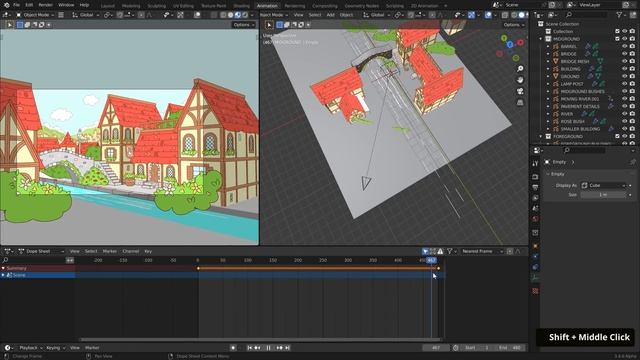Screen dimensions: 640x360
Task: Select box select mode icon in right viewport
Action: (x=280, y=25)
